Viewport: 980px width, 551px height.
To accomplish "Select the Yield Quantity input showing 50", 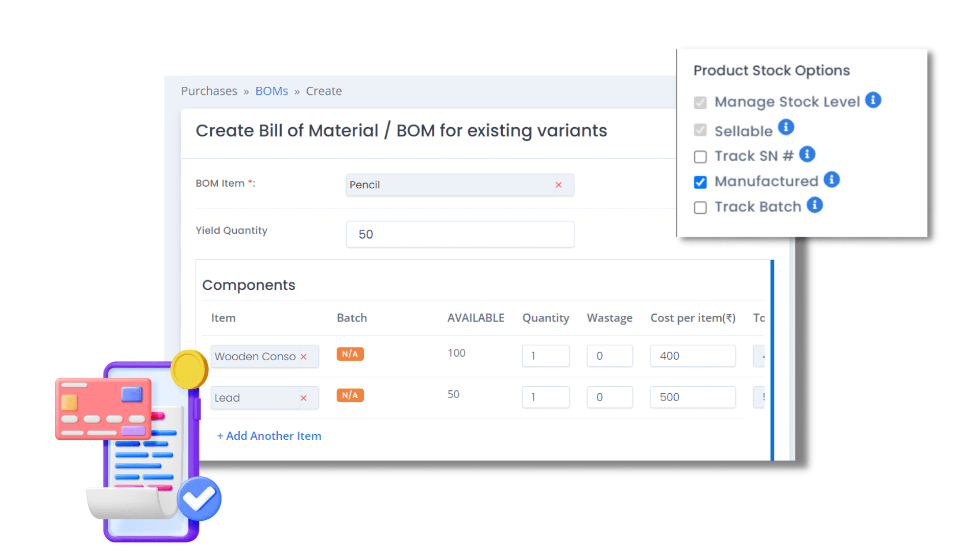I will click(x=459, y=234).
